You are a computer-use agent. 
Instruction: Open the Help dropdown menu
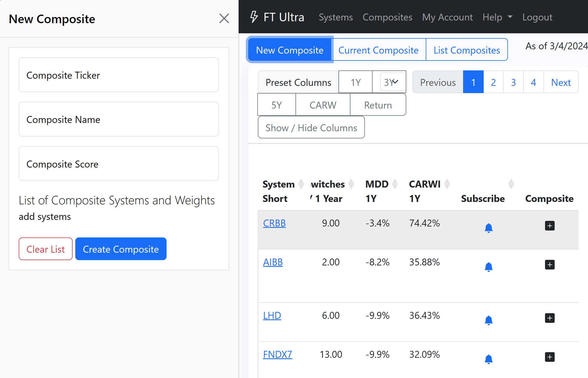(x=497, y=17)
